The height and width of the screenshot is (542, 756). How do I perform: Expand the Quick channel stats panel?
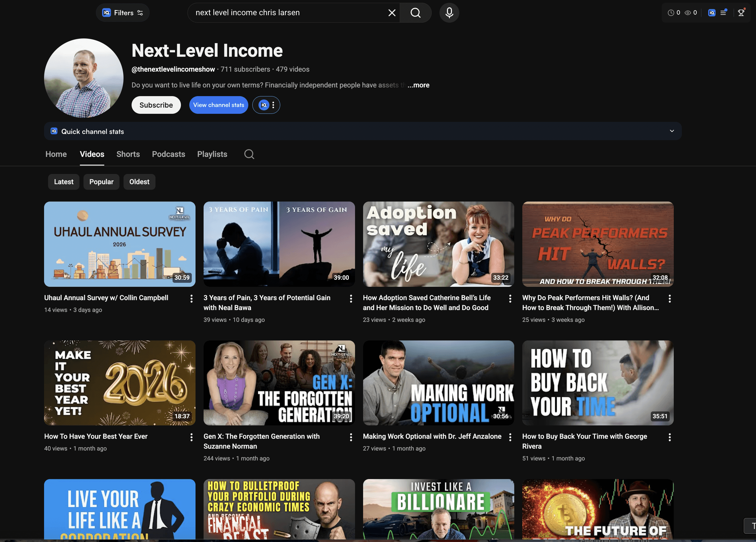click(x=671, y=131)
